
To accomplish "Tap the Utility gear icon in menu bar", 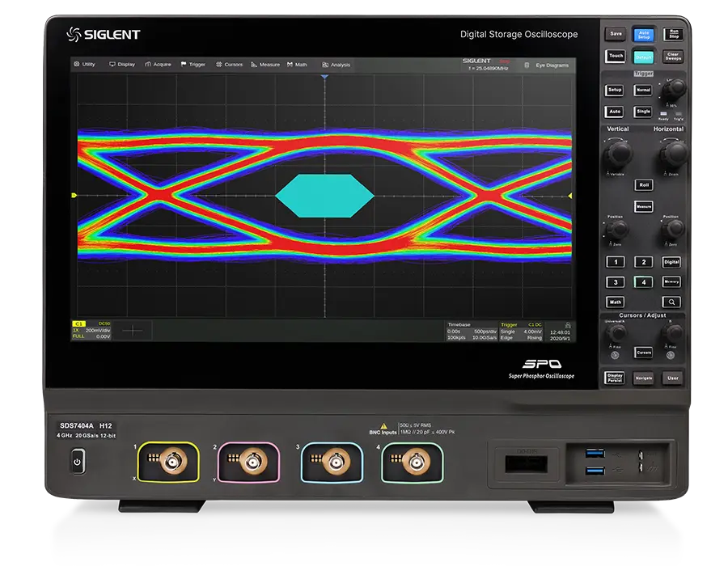I will [x=77, y=65].
